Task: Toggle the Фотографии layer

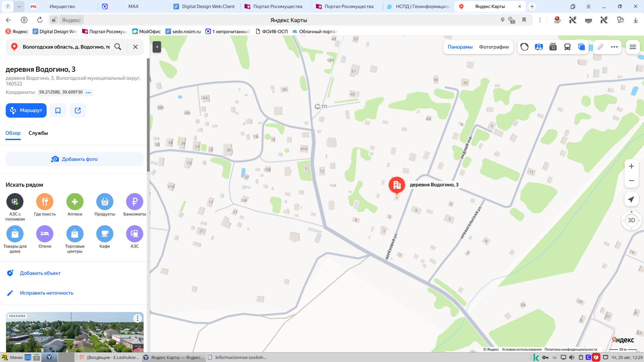Action: coord(494,47)
